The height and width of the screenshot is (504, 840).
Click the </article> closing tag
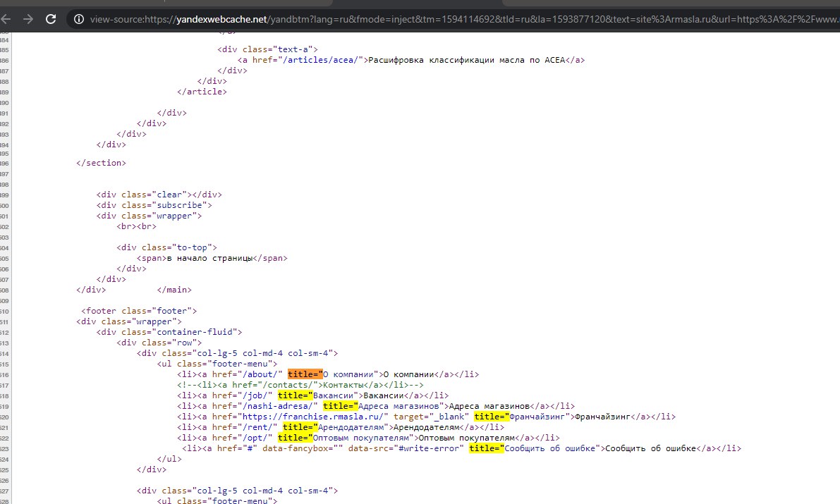pyautogui.click(x=202, y=92)
